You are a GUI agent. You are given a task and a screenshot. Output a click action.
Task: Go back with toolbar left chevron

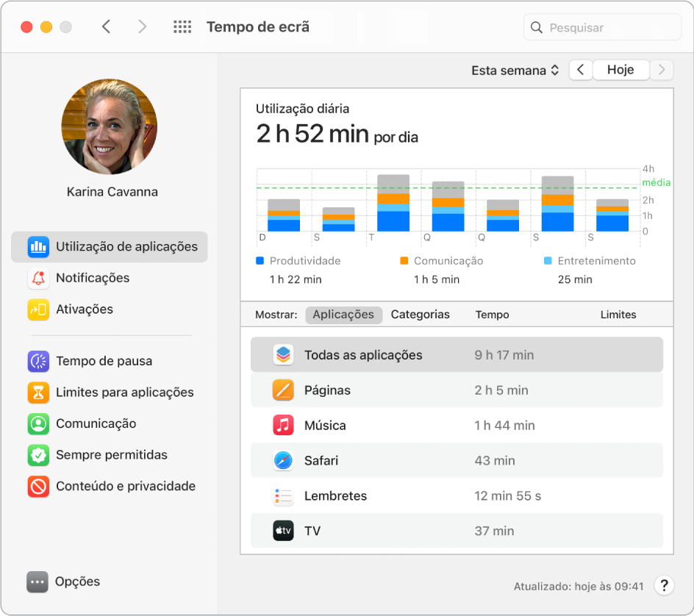pyautogui.click(x=106, y=26)
